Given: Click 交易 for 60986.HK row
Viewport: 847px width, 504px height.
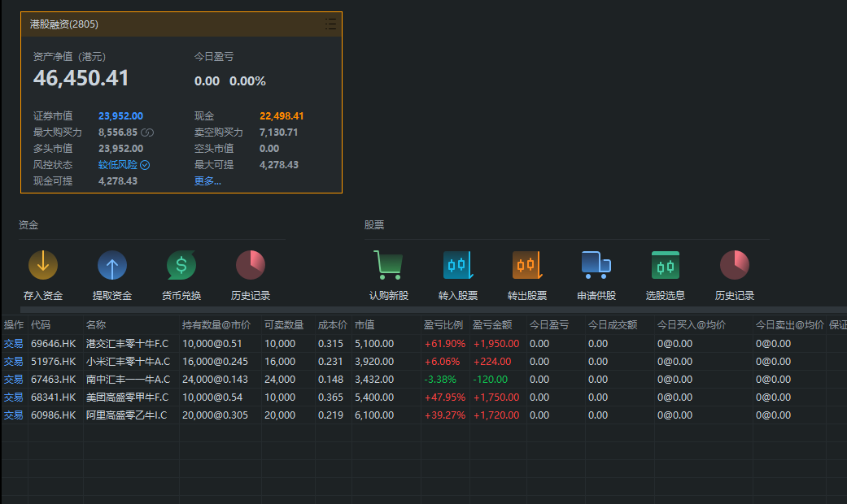Looking at the screenshot, I should tap(14, 415).
